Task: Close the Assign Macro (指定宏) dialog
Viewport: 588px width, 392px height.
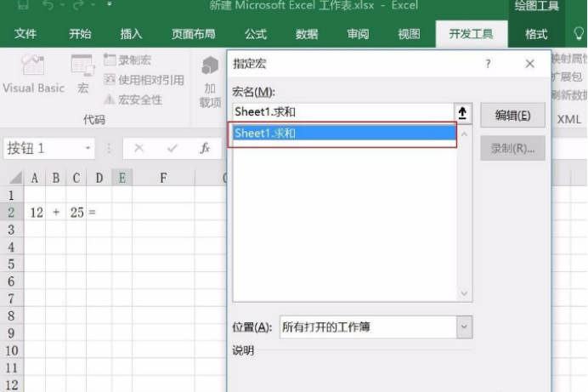Action: point(530,64)
